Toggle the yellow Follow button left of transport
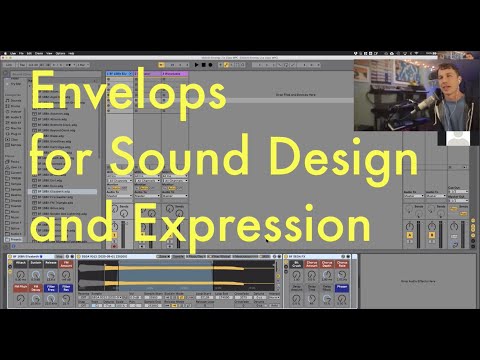Image resolution: width=480 pixels, height=360 pixels. pos(162,65)
